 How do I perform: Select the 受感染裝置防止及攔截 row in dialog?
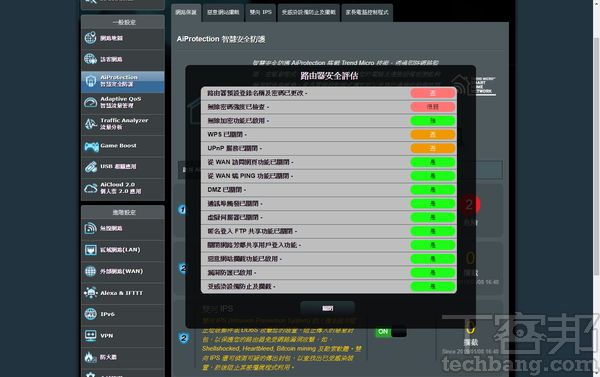[x=329, y=286]
